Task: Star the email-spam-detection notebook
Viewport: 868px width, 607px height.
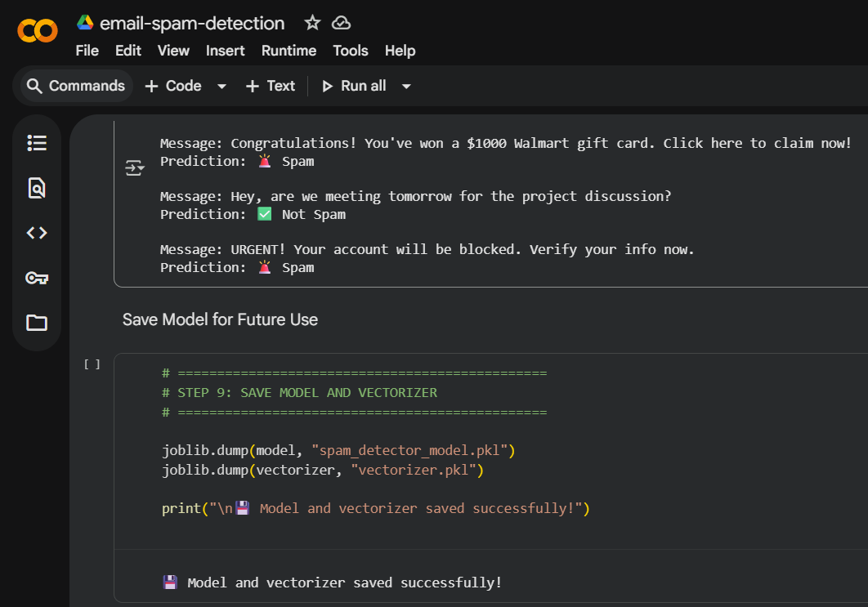Action: 312,23
